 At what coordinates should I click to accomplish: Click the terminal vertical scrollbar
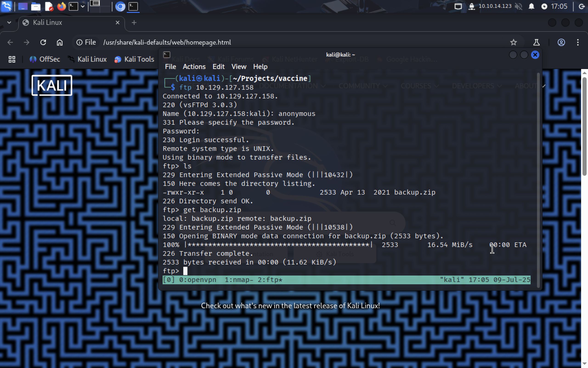tap(538, 180)
